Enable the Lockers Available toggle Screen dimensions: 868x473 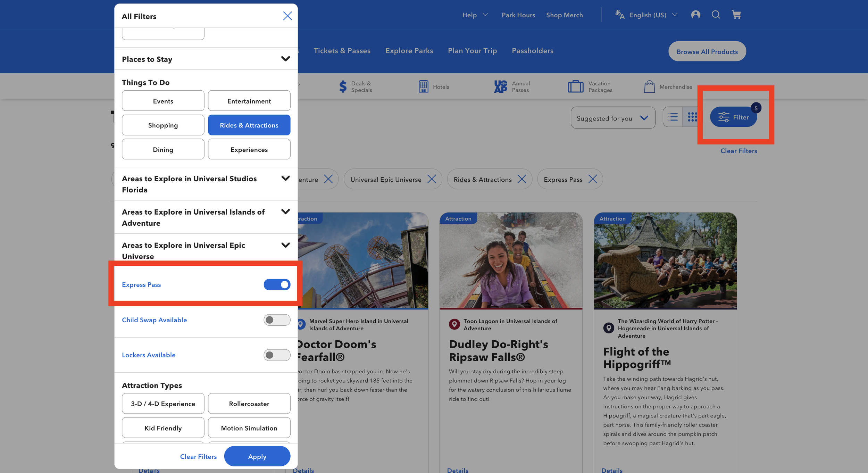(x=277, y=355)
